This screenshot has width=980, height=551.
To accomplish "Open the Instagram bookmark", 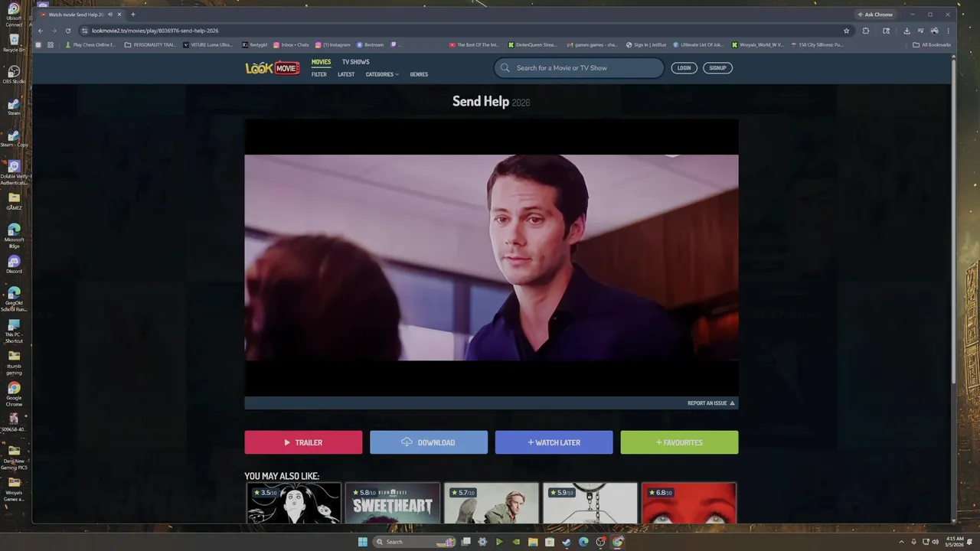I will [332, 45].
